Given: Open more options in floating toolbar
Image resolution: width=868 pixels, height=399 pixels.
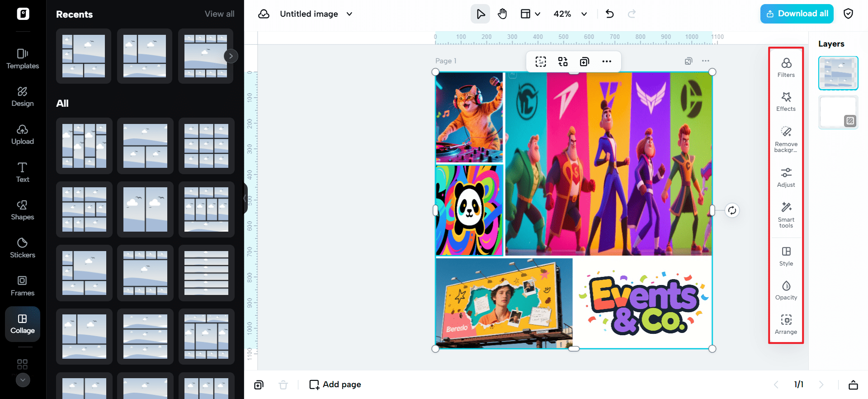Looking at the screenshot, I should [607, 62].
